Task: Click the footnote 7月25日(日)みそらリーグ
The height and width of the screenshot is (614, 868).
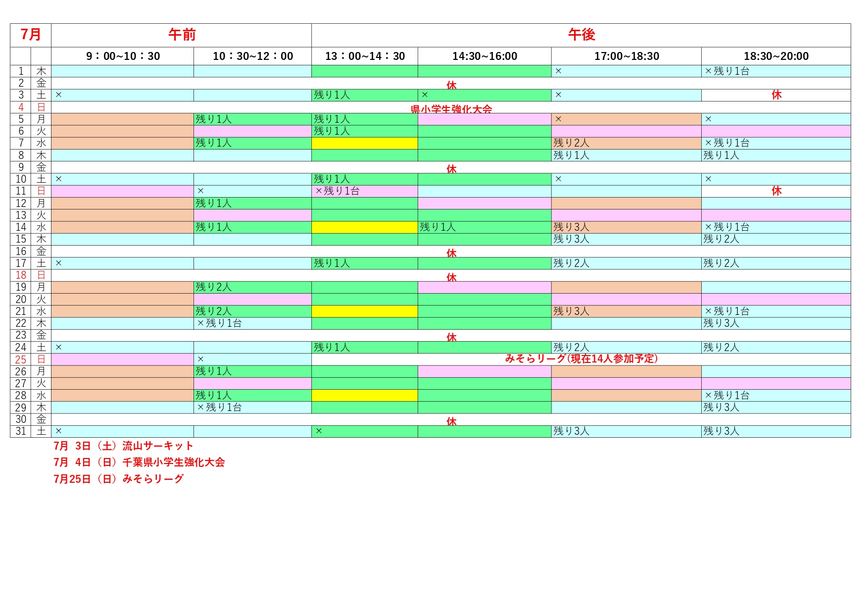Action: (119, 479)
